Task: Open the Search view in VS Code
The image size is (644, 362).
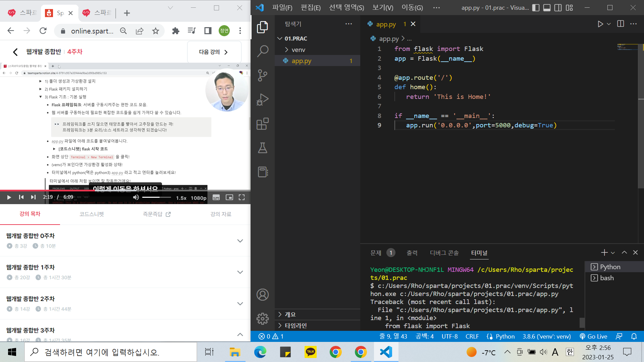Action: click(263, 51)
